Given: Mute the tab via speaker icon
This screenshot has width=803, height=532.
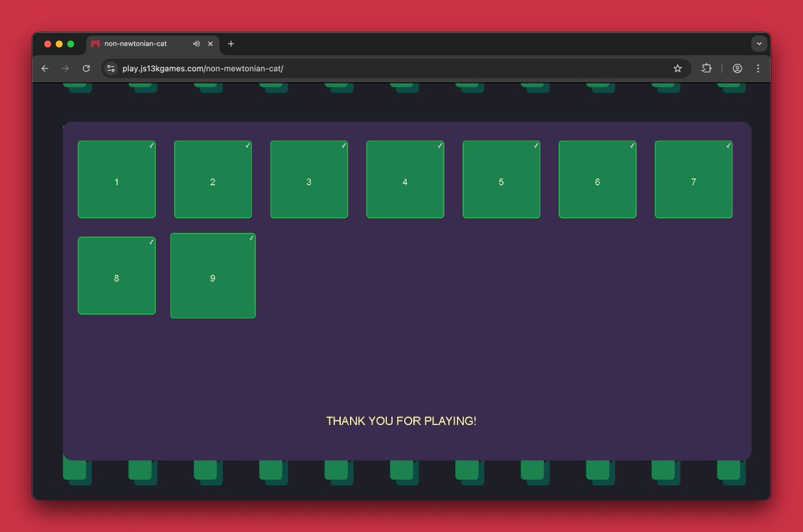Looking at the screenshot, I should pos(196,43).
